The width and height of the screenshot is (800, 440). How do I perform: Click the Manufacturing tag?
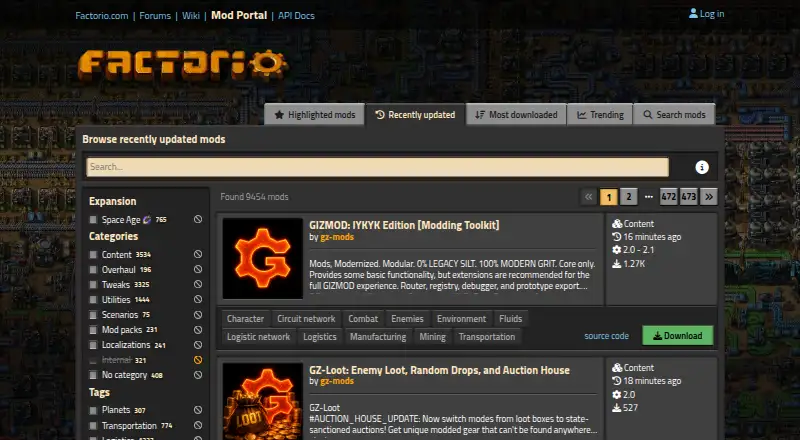tap(378, 337)
